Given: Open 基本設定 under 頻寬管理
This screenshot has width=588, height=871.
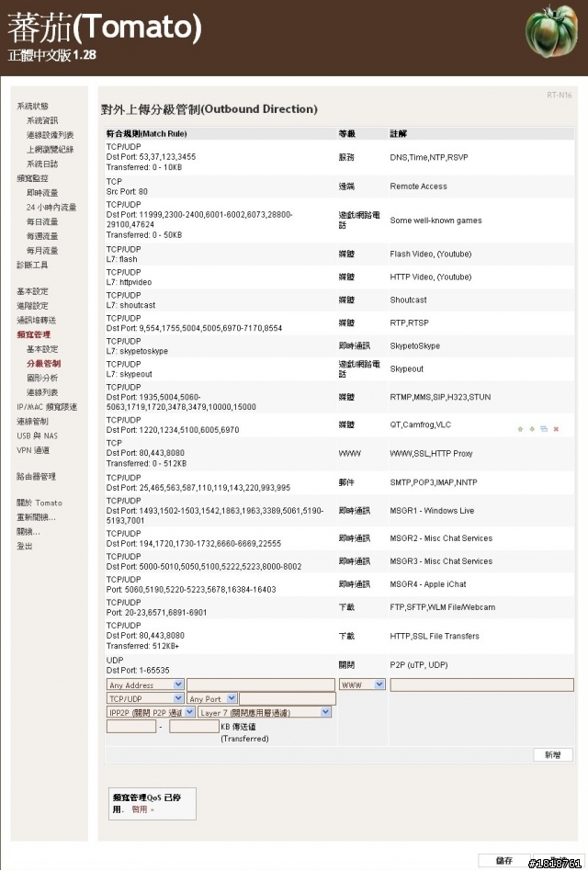Looking at the screenshot, I should [42, 349].
